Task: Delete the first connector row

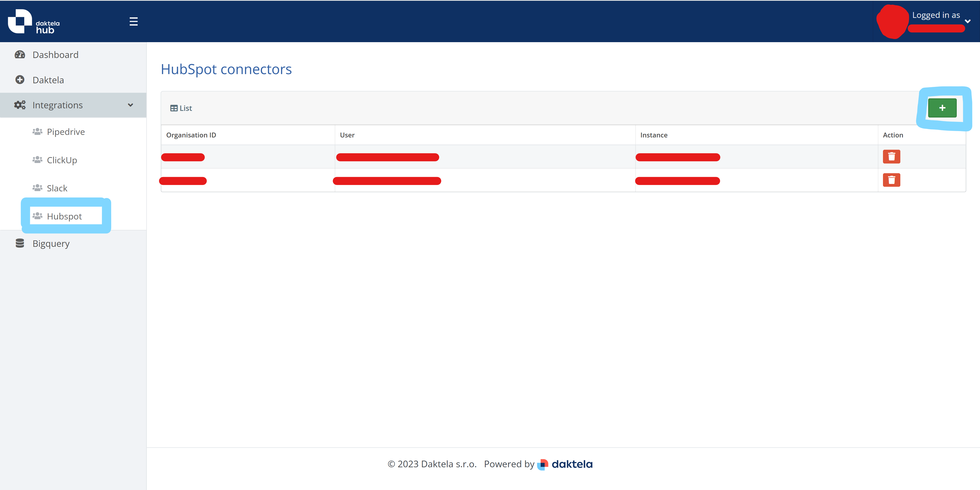Action: pos(891,157)
